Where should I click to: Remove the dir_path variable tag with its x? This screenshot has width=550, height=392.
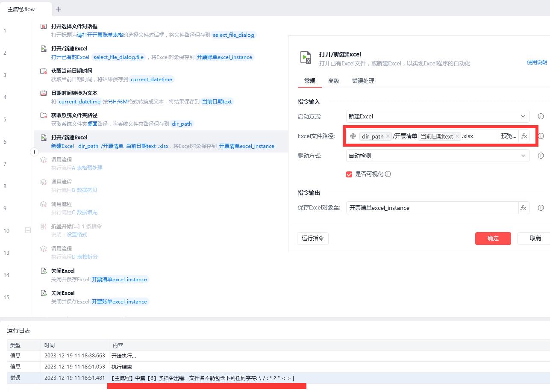(x=388, y=136)
